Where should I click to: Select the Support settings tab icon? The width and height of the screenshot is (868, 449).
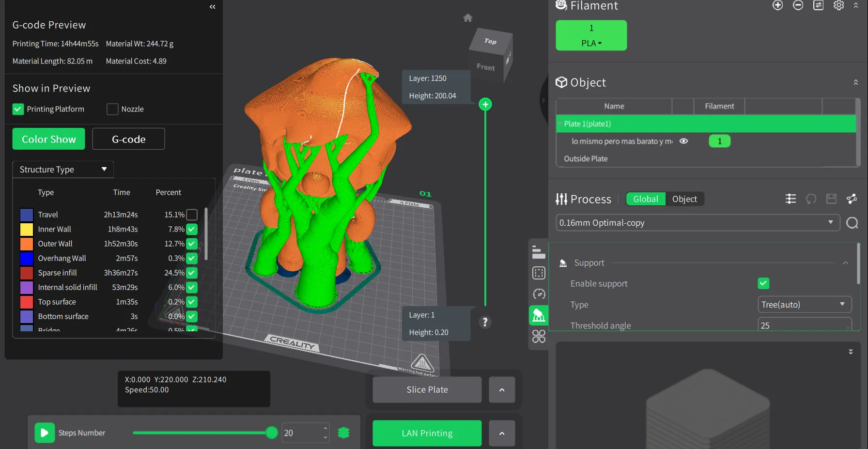(x=539, y=315)
